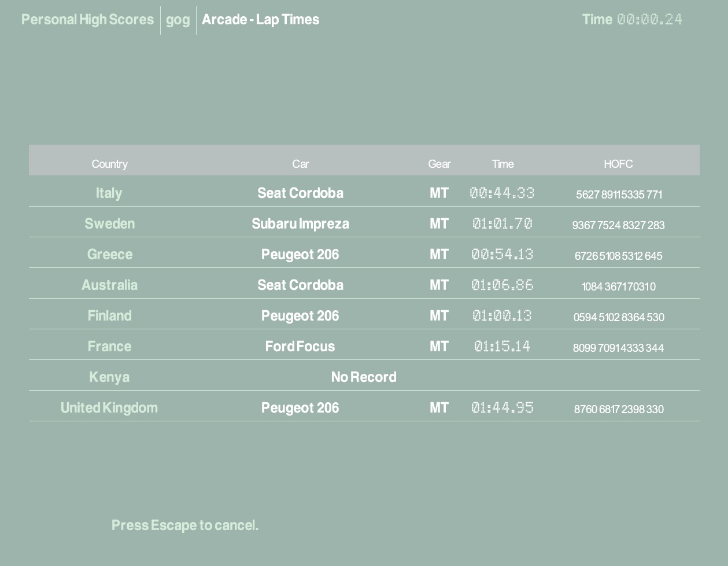Open the Arcade - Lap Times section

click(x=260, y=20)
